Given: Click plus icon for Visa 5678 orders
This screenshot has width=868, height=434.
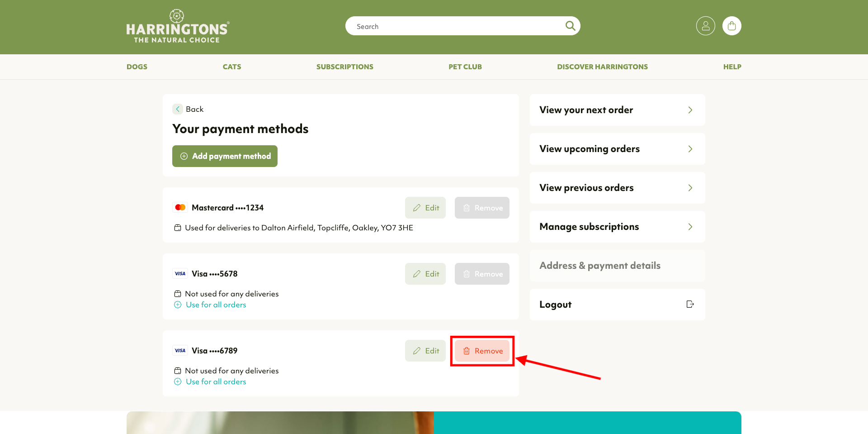Looking at the screenshot, I should (x=178, y=305).
